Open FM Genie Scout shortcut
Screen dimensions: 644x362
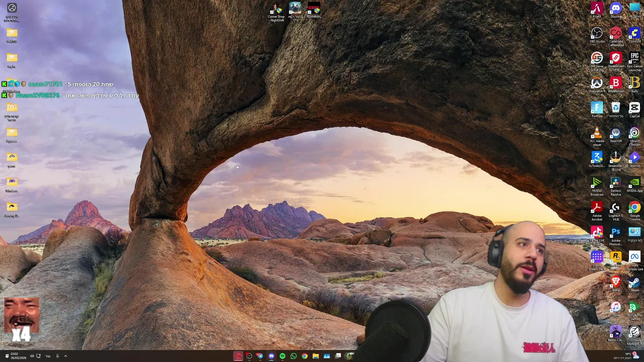tap(597, 61)
